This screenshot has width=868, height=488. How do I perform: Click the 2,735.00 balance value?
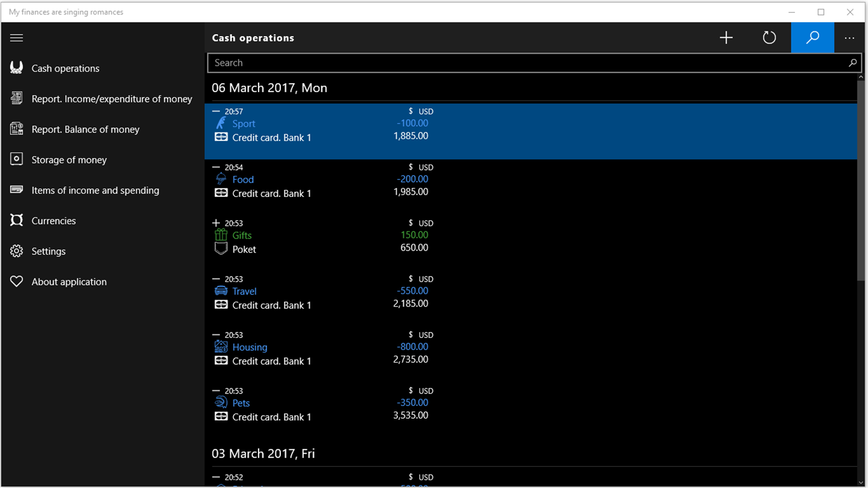(411, 359)
